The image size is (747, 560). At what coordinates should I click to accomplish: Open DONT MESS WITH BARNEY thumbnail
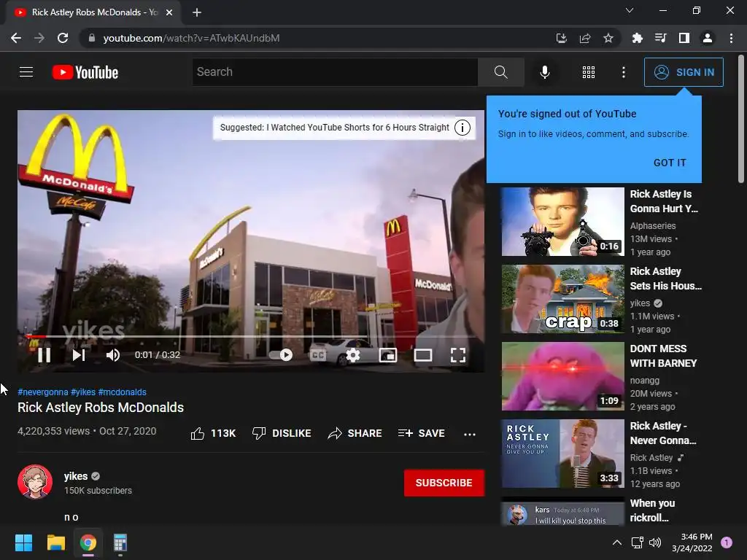coord(562,376)
